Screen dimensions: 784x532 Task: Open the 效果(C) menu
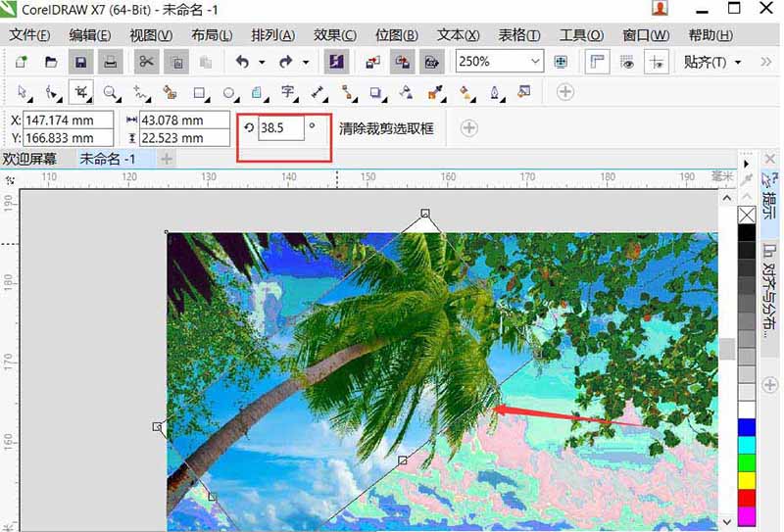click(x=335, y=35)
